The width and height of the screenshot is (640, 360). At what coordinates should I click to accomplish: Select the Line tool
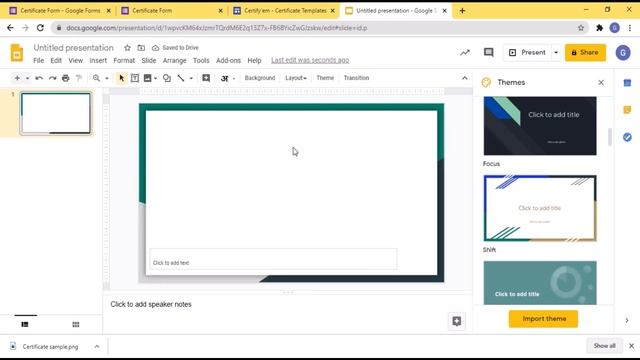[181, 78]
